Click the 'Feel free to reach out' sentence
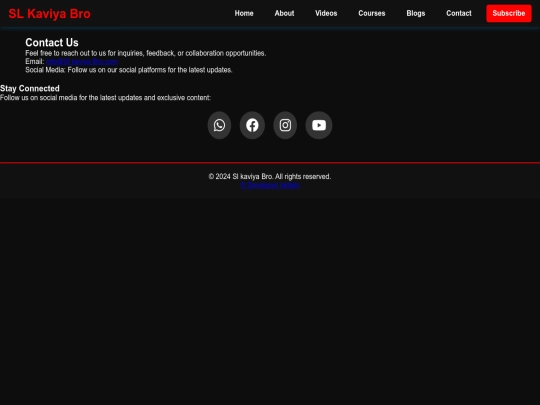 point(145,53)
